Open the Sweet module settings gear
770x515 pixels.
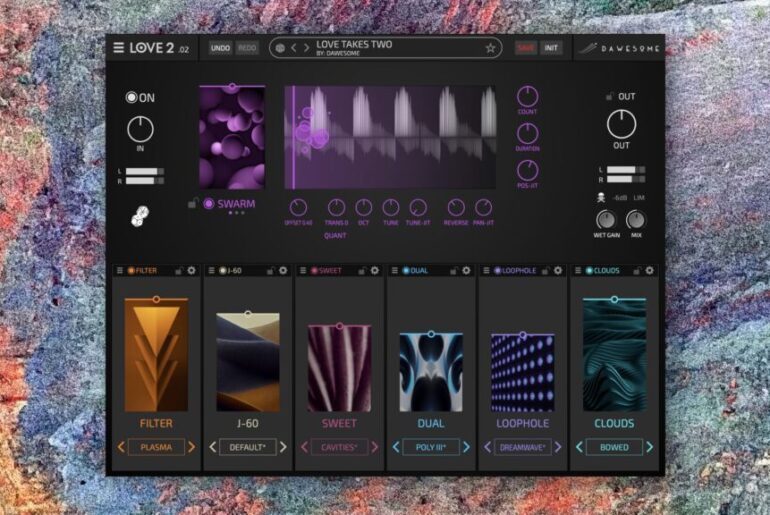(375, 271)
